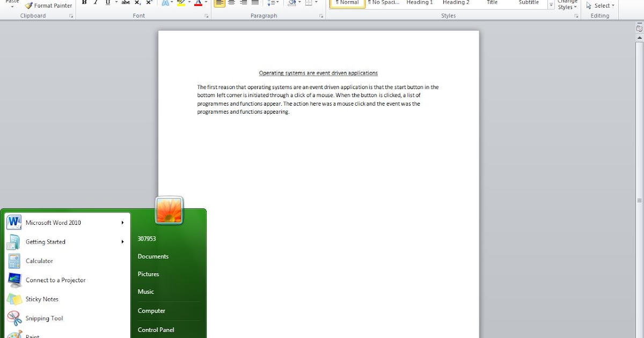Click the line spacing icon
The width and height of the screenshot is (644, 338).
[x=271, y=3]
